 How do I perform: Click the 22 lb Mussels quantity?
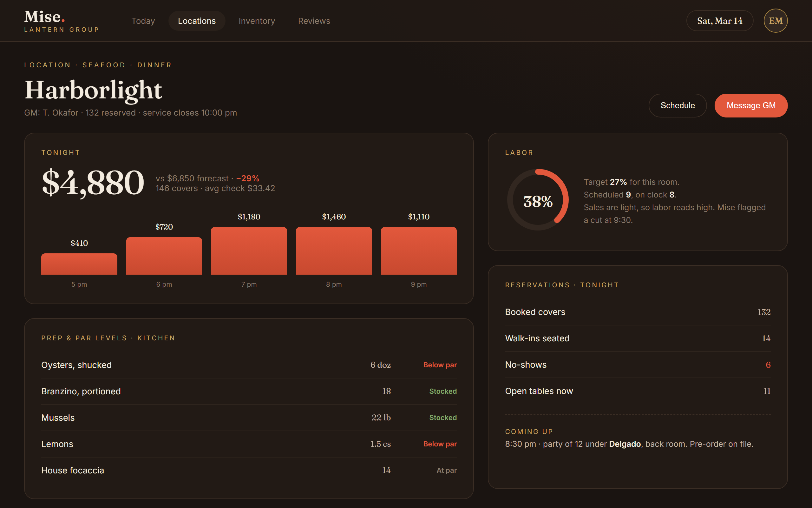point(381,418)
